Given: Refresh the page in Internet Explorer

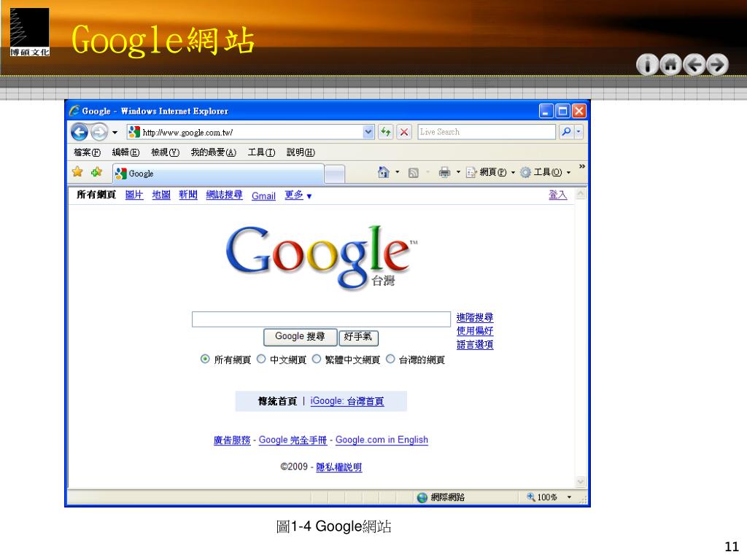Looking at the screenshot, I should click(x=385, y=132).
